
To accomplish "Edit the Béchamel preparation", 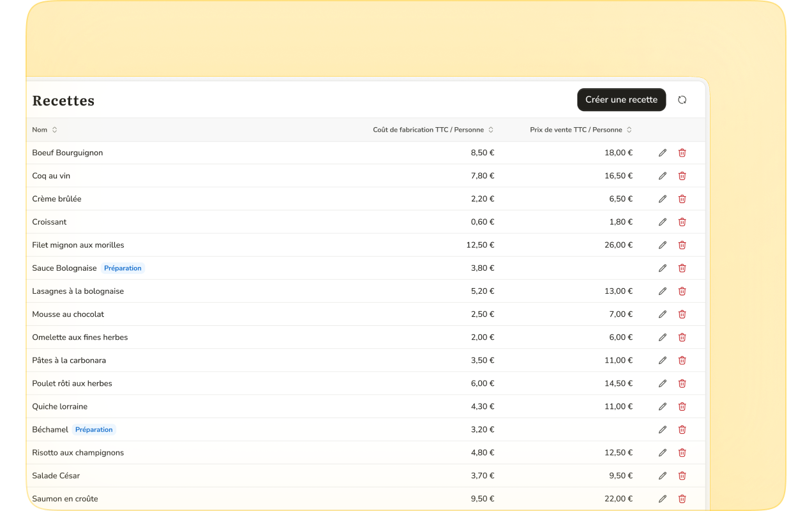I will coord(663,430).
